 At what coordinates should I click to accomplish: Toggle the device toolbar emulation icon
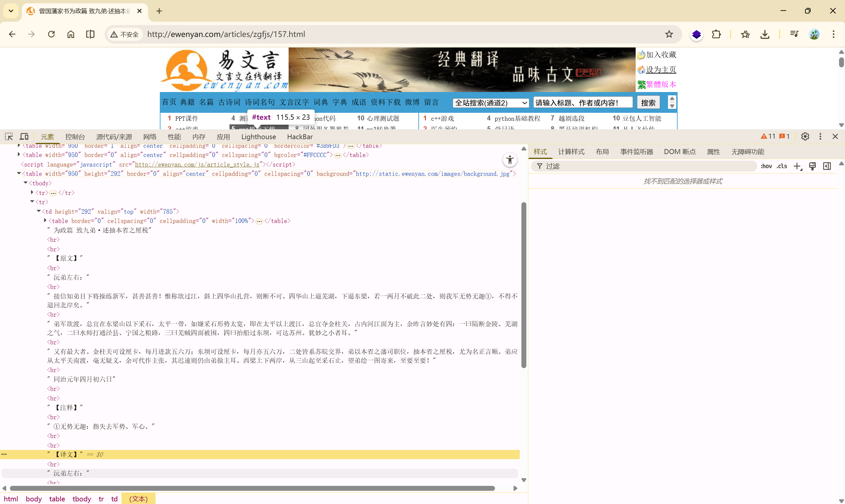point(24,137)
